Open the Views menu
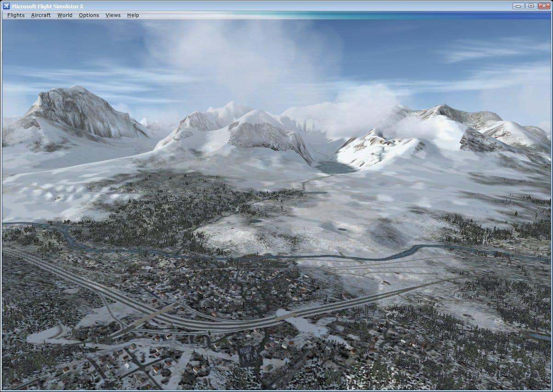The height and width of the screenshot is (392, 553). click(113, 15)
